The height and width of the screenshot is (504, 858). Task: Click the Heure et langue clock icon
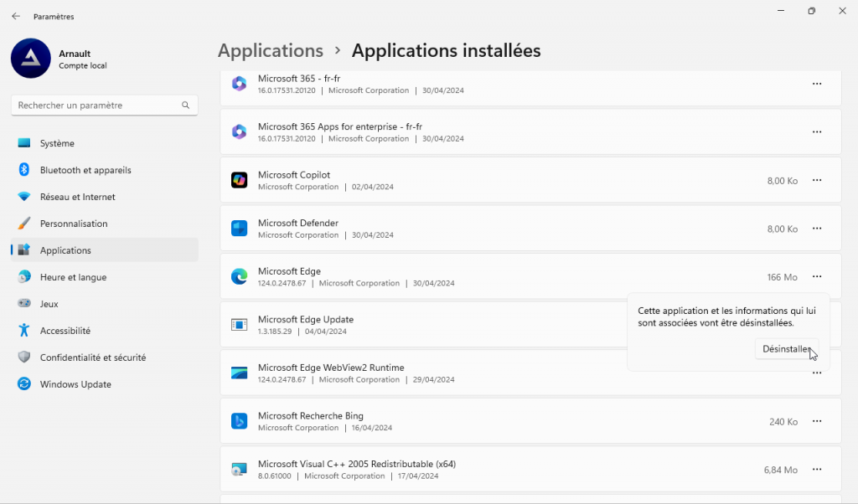click(x=24, y=277)
